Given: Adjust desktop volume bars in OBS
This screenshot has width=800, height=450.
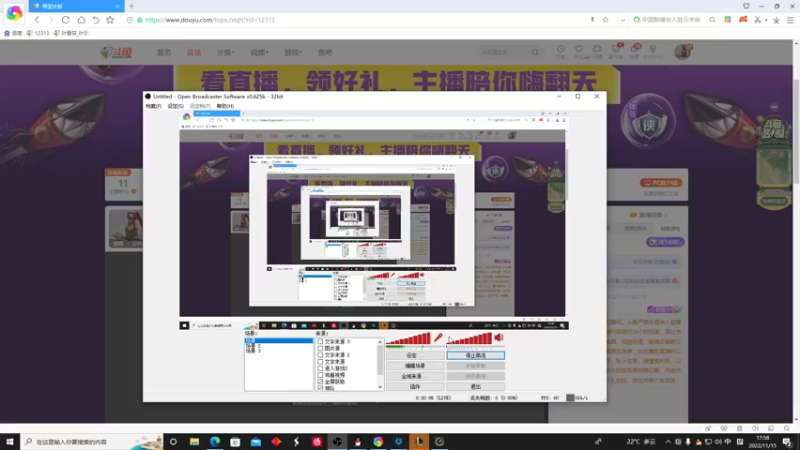Looking at the screenshot, I should pyautogui.click(x=469, y=339).
